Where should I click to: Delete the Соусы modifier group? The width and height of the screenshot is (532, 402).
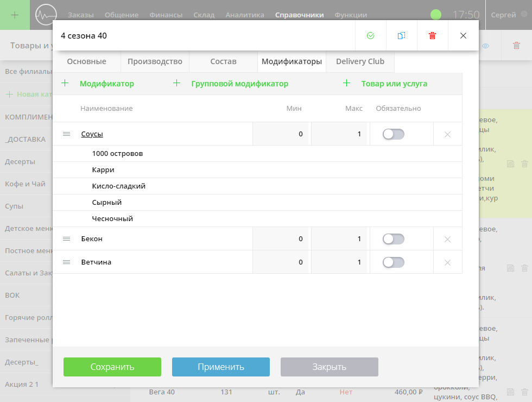point(447,135)
